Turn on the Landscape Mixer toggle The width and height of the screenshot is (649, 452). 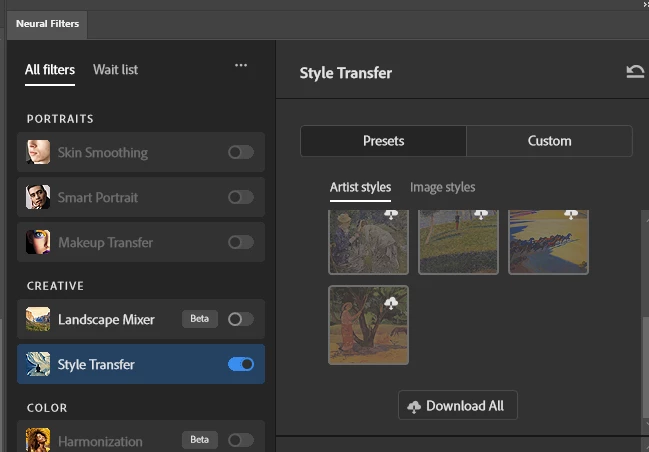(x=241, y=319)
